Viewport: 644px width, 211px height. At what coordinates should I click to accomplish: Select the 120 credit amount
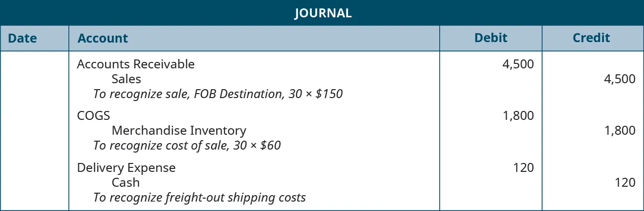point(625,183)
